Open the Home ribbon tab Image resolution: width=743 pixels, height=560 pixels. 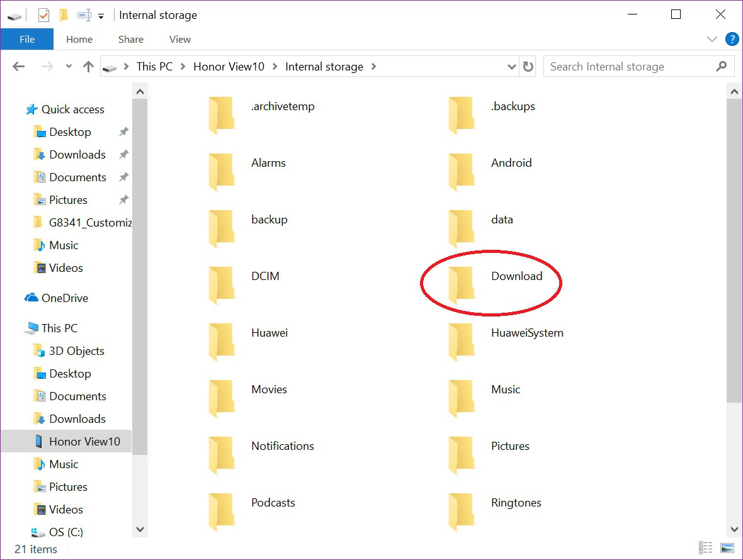79,39
